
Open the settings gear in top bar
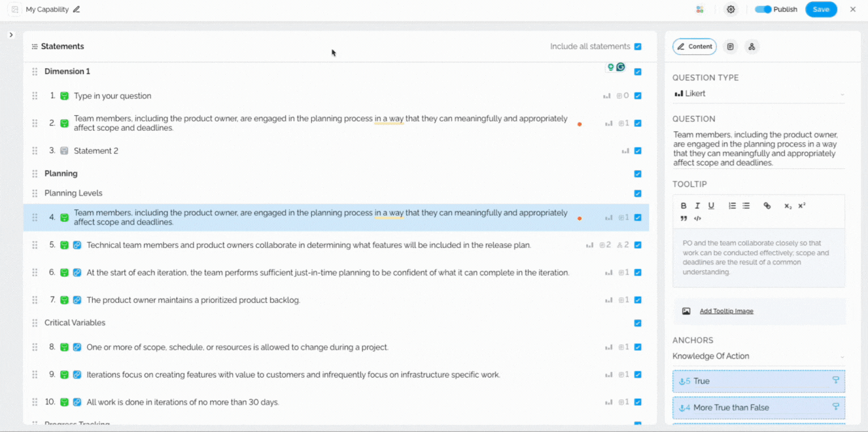731,9
